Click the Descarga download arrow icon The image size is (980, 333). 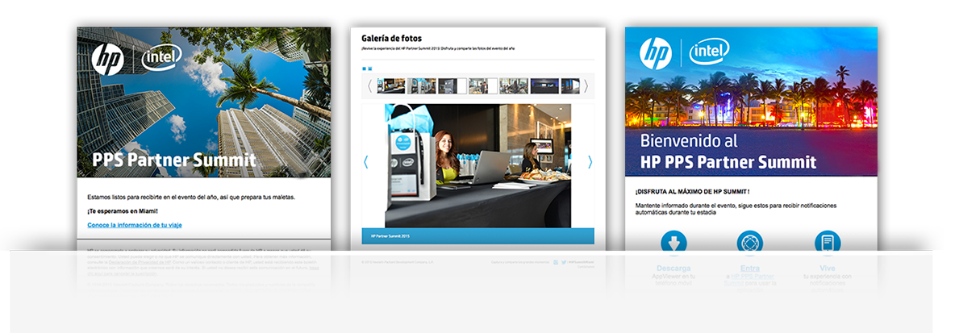pyautogui.click(x=673, y=244)
